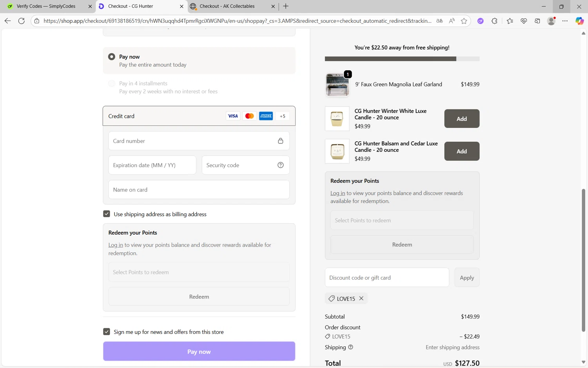Image resolution: width=588 pixels, height=368 pixels.
Task: Reload the page with the refresh icon
Action: [x=22, y=21]
